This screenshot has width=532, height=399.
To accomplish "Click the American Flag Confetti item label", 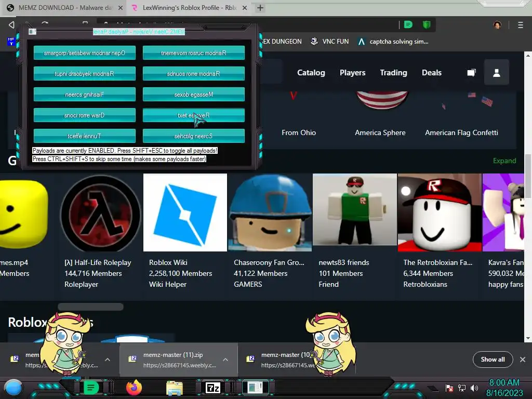I will [x=461, y=132].
